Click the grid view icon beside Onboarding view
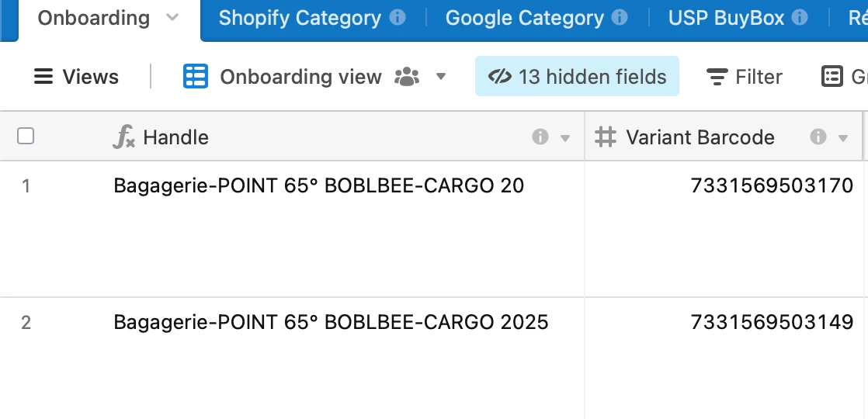 pyautogui.click(x=196, y=76)
